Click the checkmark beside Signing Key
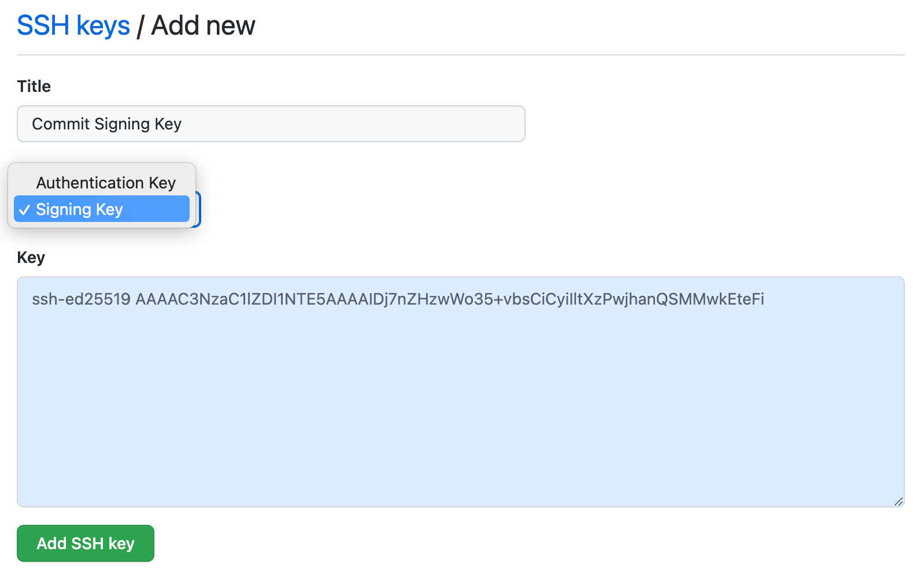The height and width of the screenshot is (578, 924). point(24,209)
